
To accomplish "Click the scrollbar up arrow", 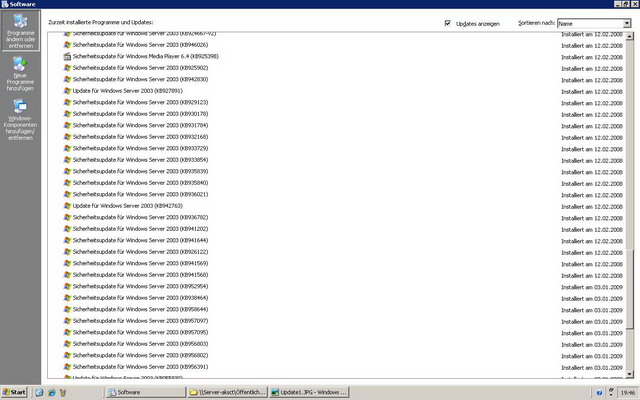I will pos(629,36).
